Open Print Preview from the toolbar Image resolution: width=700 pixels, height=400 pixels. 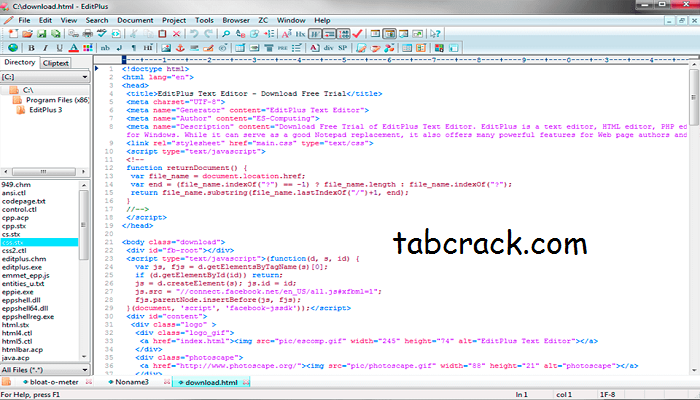[74, 33]
